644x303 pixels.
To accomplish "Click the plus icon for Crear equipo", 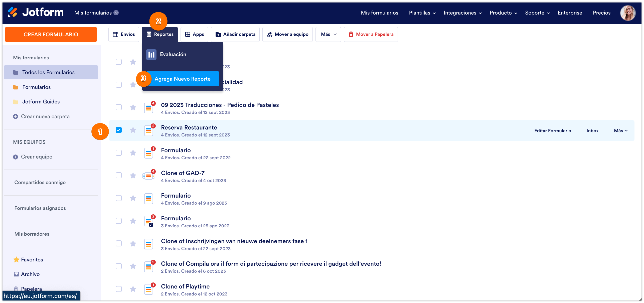I will 16,157.
